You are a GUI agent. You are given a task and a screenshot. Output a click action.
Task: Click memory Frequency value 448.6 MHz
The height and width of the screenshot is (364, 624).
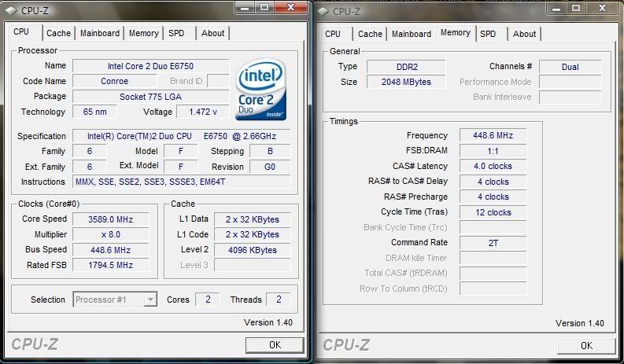point(493,135)
